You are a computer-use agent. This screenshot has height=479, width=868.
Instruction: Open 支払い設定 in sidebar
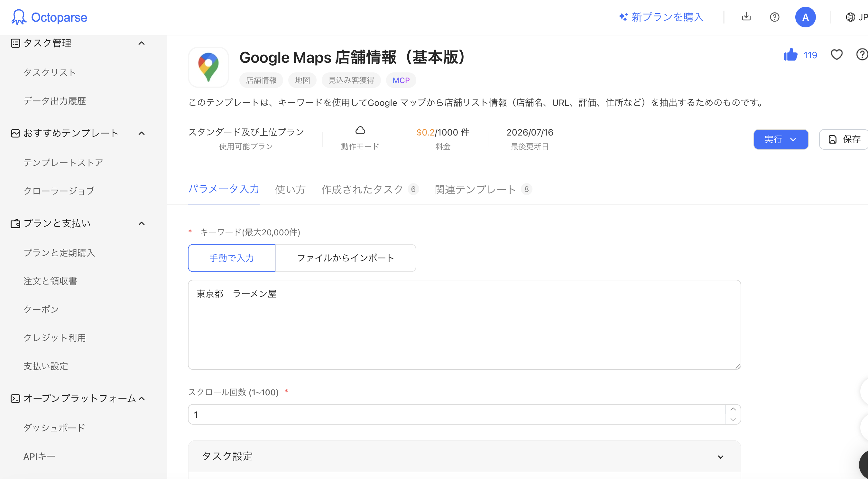coord(46,366)
